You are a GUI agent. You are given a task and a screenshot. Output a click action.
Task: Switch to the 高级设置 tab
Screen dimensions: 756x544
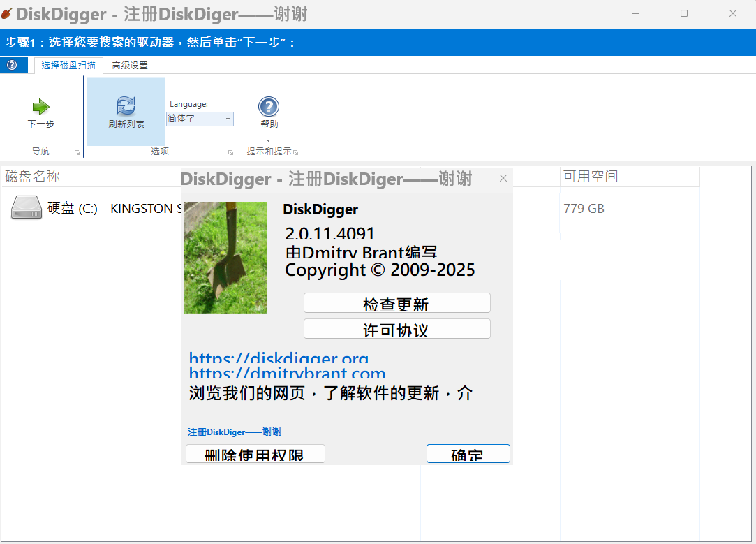[130, 65]
